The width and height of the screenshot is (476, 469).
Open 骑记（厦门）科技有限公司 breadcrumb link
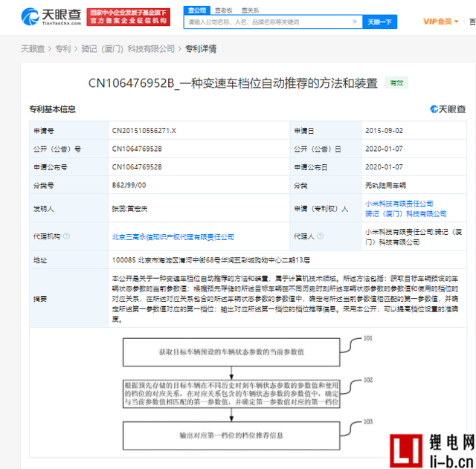coord(128,49)
